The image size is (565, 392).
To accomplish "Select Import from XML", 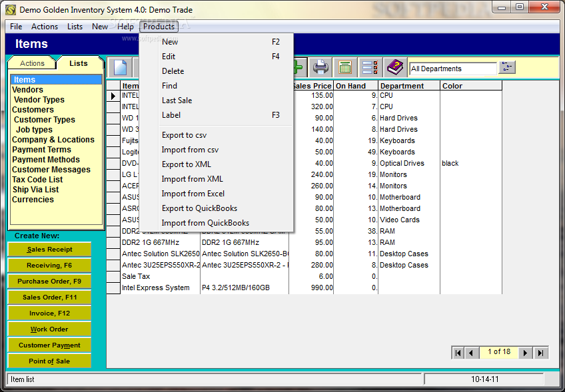I will 216,179.
